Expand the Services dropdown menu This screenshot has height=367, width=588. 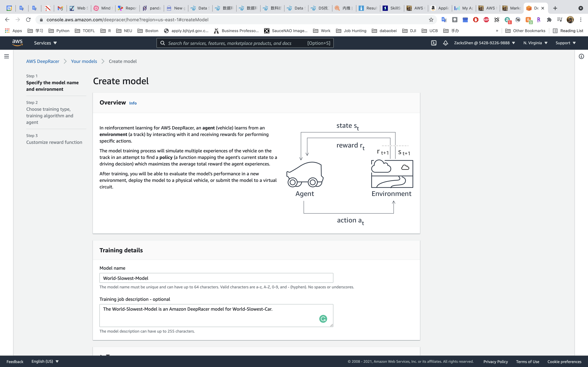point(45,43)
